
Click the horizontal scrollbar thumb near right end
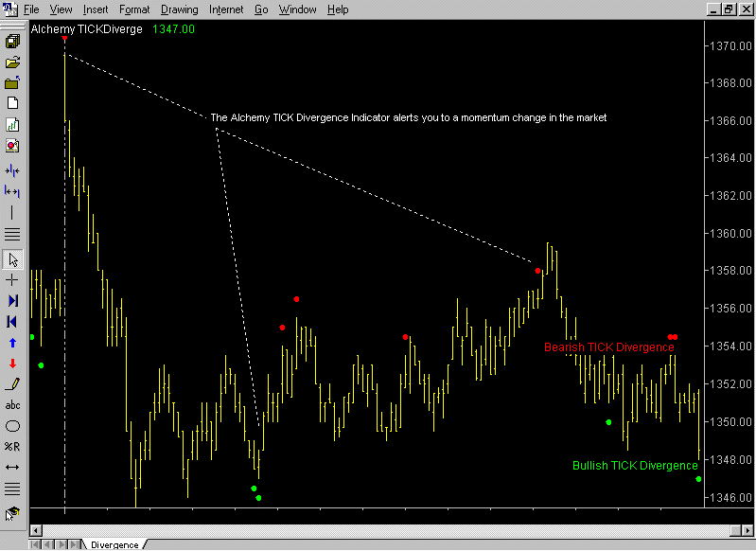735,530
